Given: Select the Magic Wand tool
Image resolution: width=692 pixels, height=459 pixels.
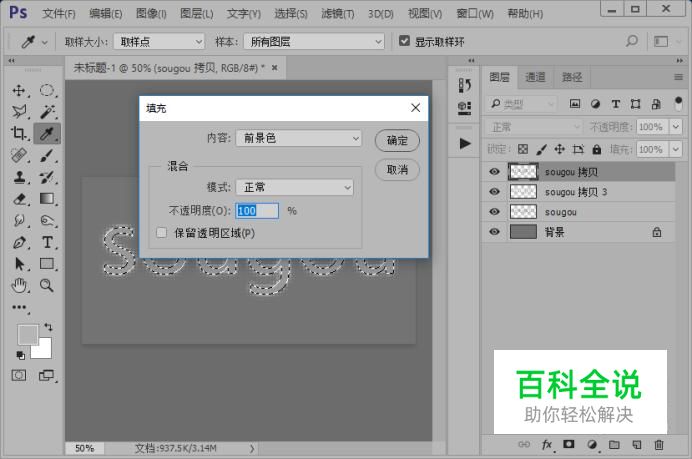Looking at the screenshot, I should pyautogui.click(x=47, y=112).
